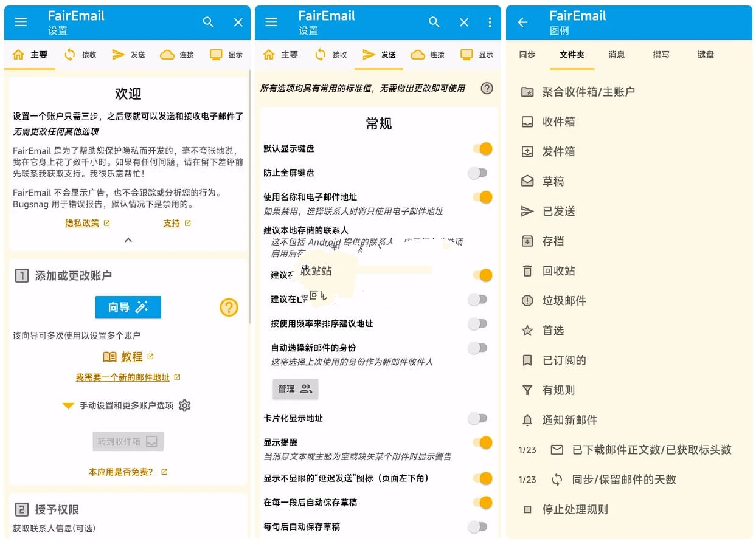The image size is (756, 547).
Task: Click the envelope icon for 已下载邮件正文数/已获取标头数
Action: (557, 450)
